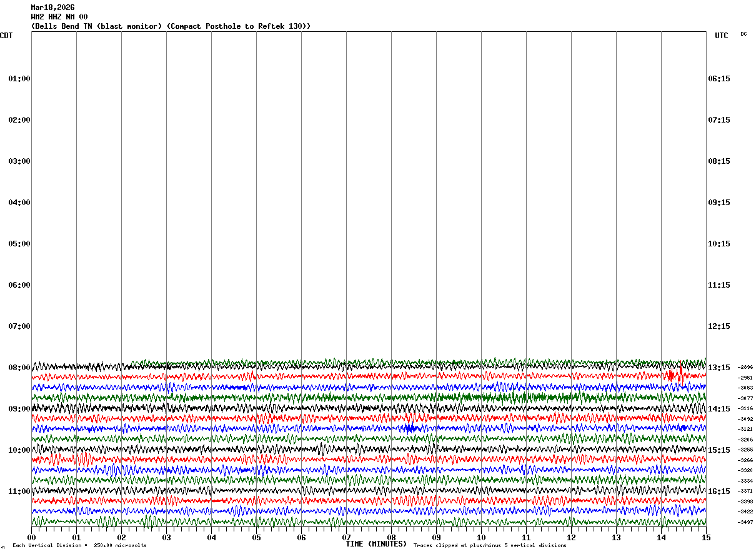Click the DC offset value '-3053'

745,388
